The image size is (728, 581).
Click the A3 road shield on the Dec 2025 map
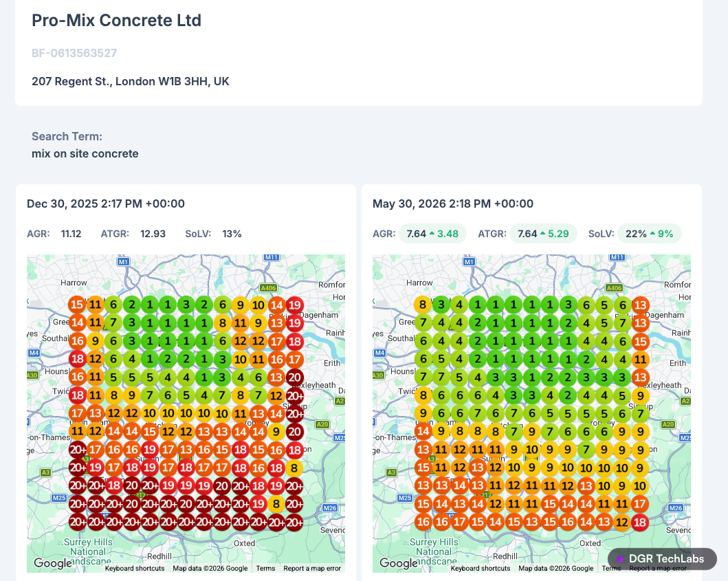point(45,472)
